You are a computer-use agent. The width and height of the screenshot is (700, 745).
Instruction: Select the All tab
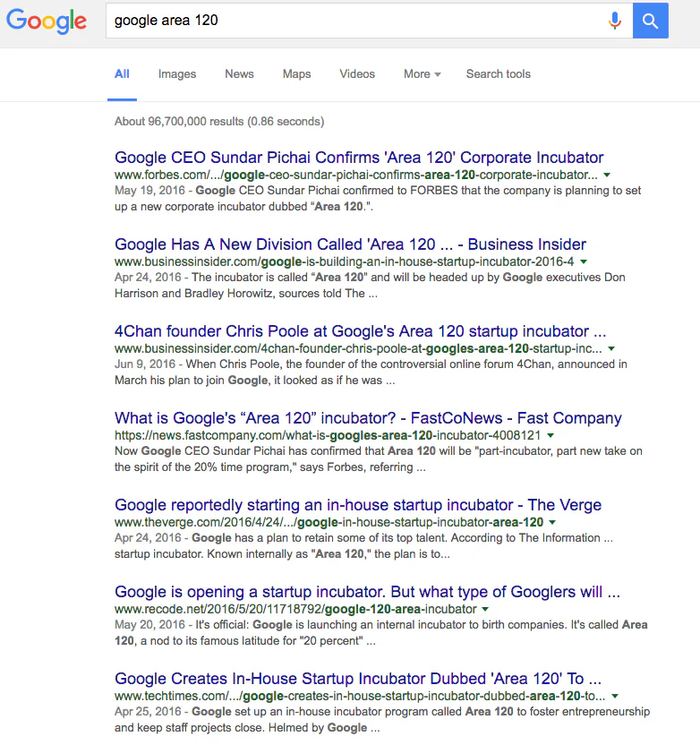[122, 74]
